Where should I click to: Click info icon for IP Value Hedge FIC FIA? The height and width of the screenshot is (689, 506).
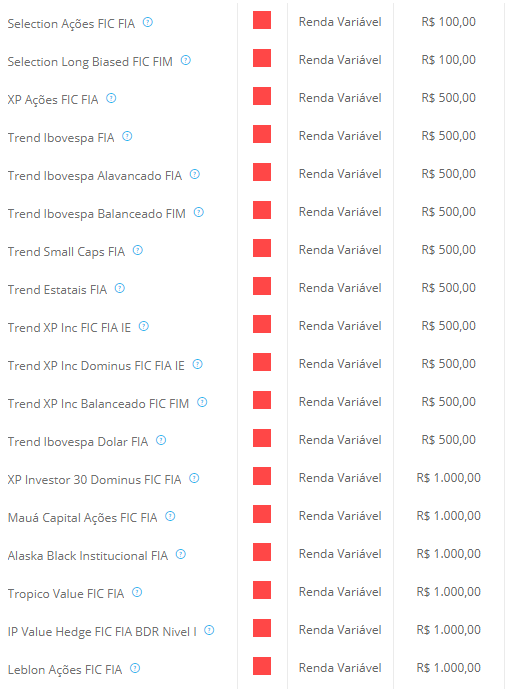(x=209, y=630)
